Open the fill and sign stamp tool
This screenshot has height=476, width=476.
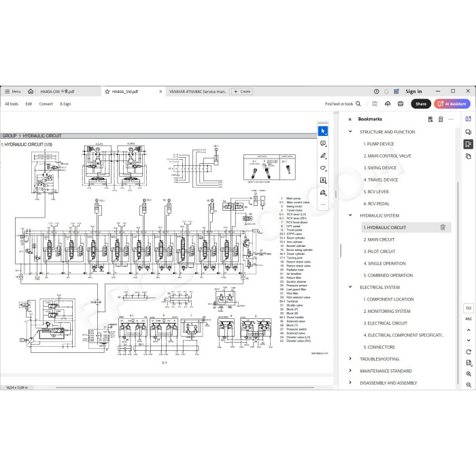coord(323,192)
